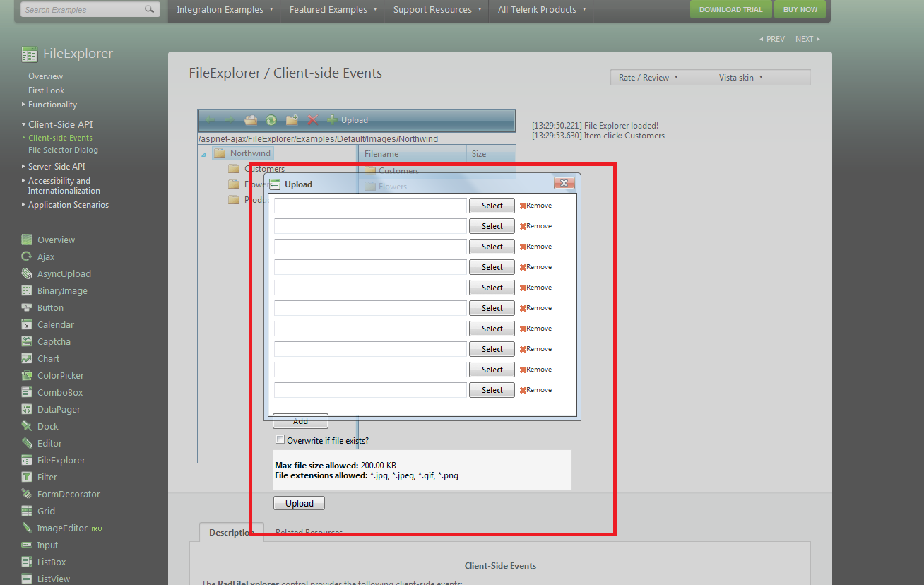The height and width of the screenshot is (585, 924).
Task: Click the Calendar sidebar icon
Action: pos(27,324)
